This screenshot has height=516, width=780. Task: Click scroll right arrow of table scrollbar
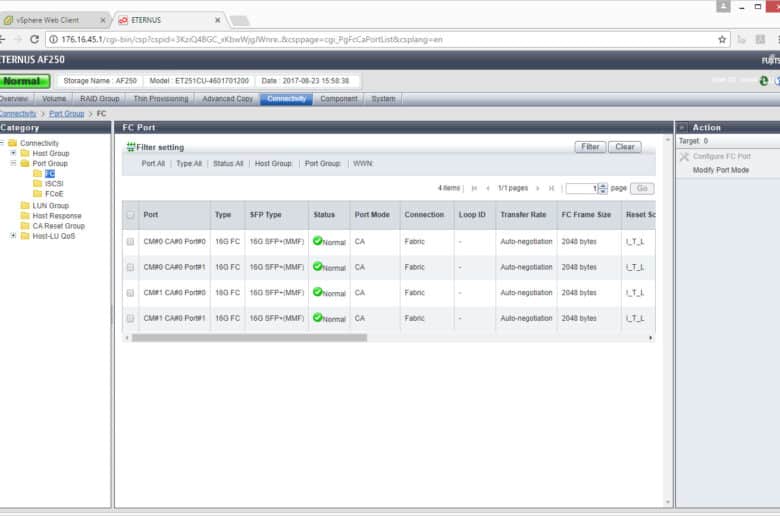click(650, 338)
